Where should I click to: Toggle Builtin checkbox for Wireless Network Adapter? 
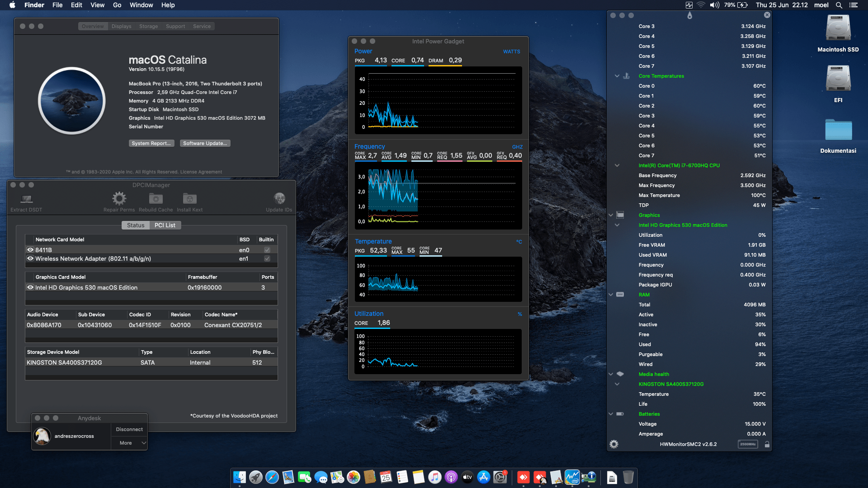[267, 258]
